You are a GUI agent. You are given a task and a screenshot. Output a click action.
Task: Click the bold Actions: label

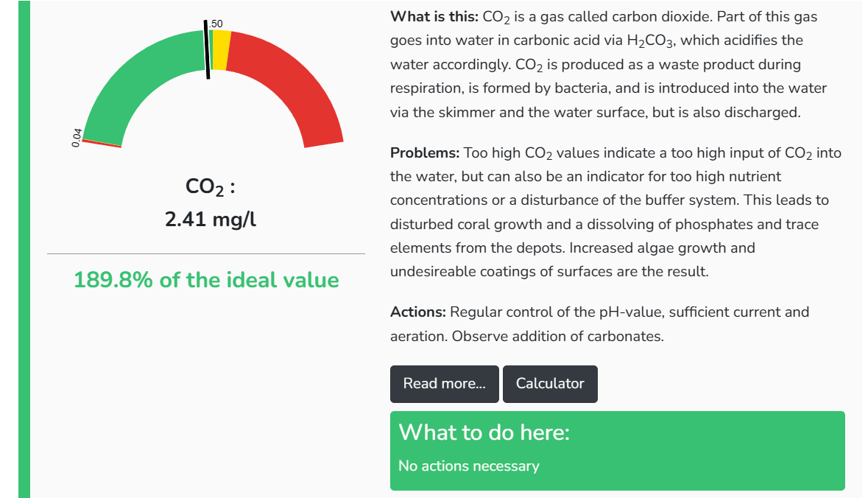(x=417, y=312)
